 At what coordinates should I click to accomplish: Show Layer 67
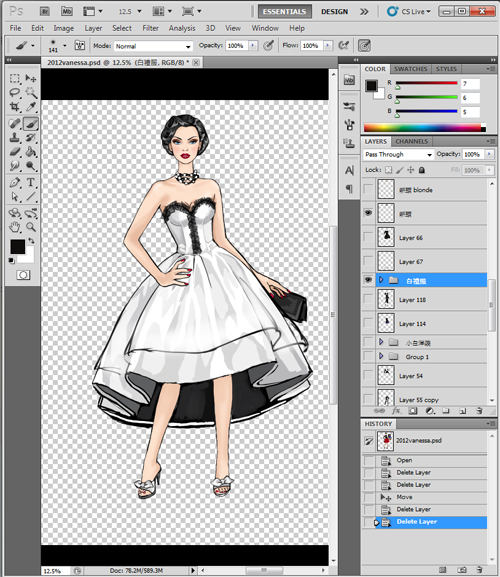point(368,261)
